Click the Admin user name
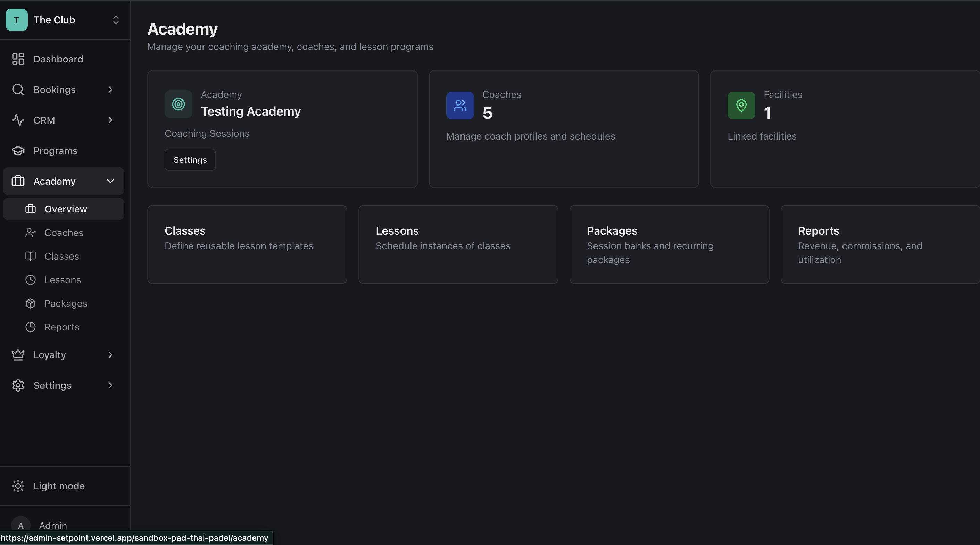Viewport: 980px width, 545px height. [53, 525]
